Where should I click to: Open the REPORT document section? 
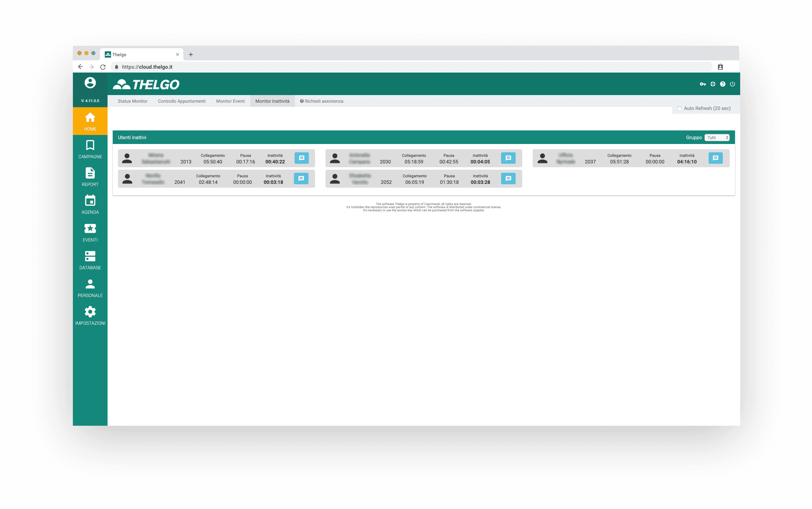90,177
